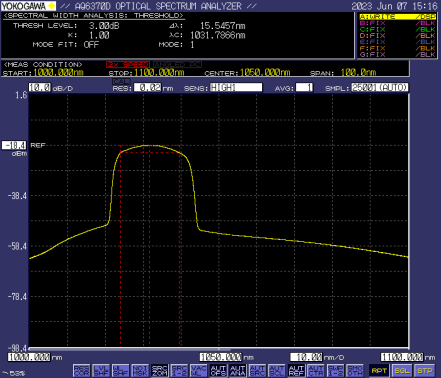The height and width of the screenshot is (378, 441).
Task: Click the AUT ANA indicator
Action: [x=238, y=370]
